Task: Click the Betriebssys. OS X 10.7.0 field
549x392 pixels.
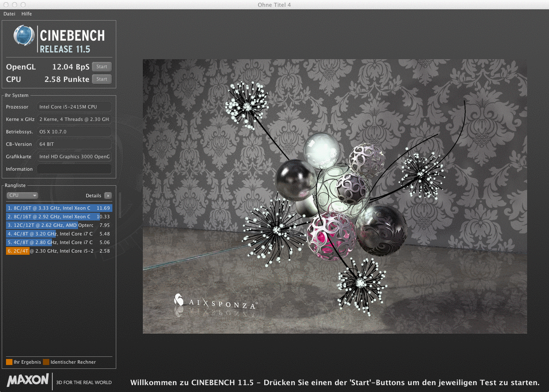Action: (74, 132)
